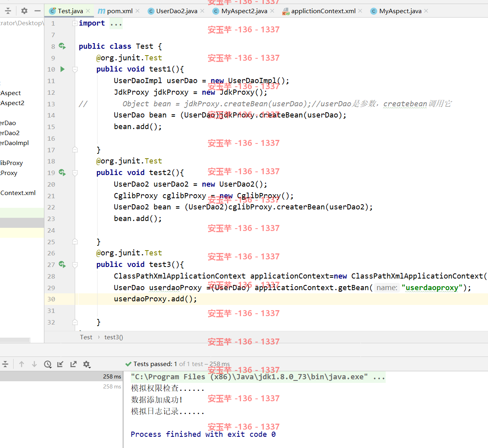The width and height of the screenshot is (488, 448).
Task: Fold test2 closing brace marker line 25
Action: pos(75,242)
